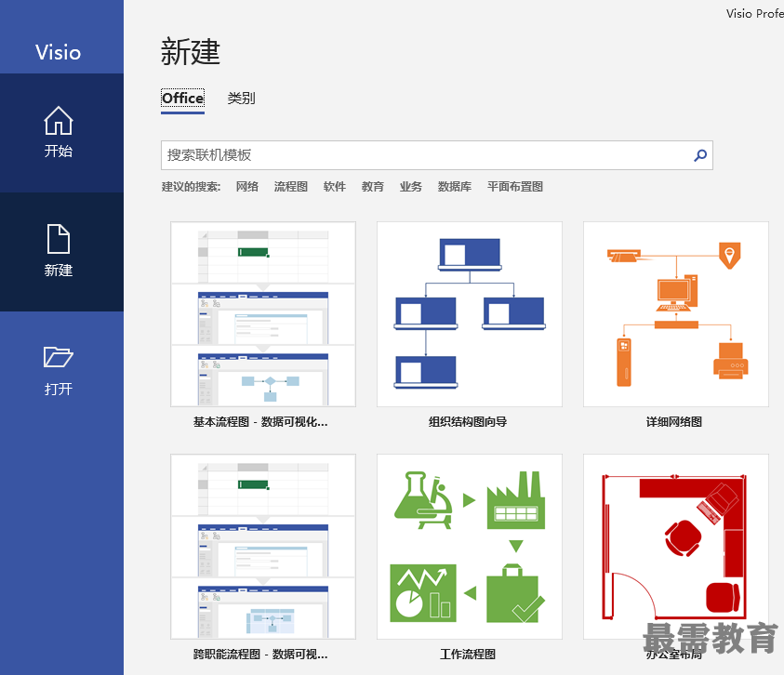Switch to the 类别 tab
The height and width of the screenshot is (675, 784).
point(242,98)
